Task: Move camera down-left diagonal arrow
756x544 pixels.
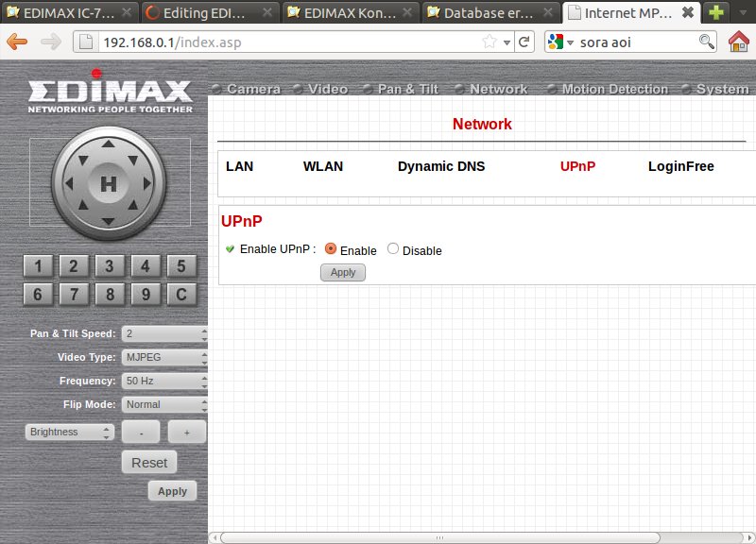Action: 83,205
